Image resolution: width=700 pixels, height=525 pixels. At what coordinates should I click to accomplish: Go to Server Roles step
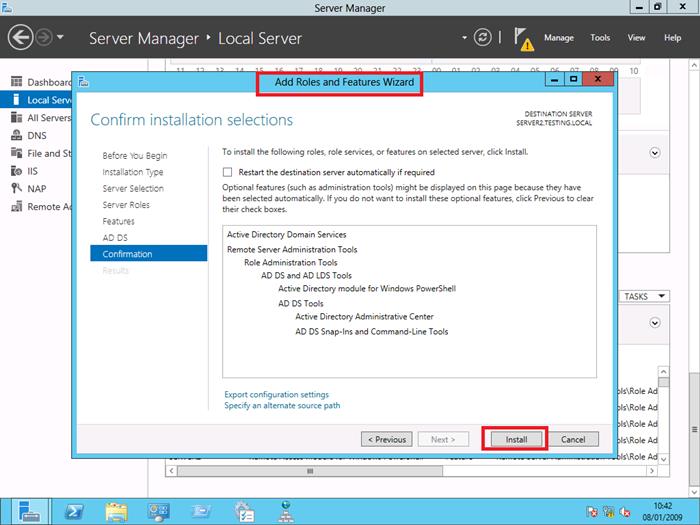tap(126, 205)
